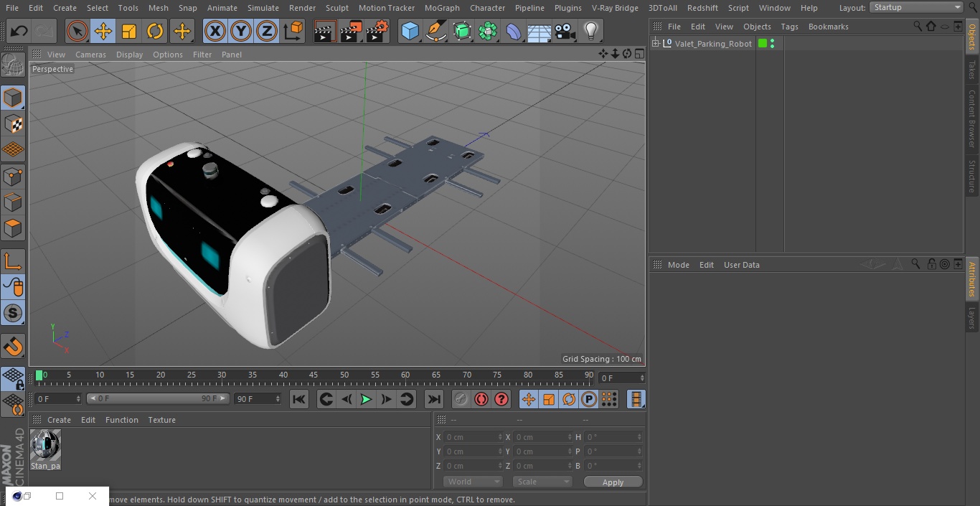Image resolution: width=980 pixels, height=506 pixels.
Task: Click the preview range bar
Action: pyautogui.click(x=158, y=398)
